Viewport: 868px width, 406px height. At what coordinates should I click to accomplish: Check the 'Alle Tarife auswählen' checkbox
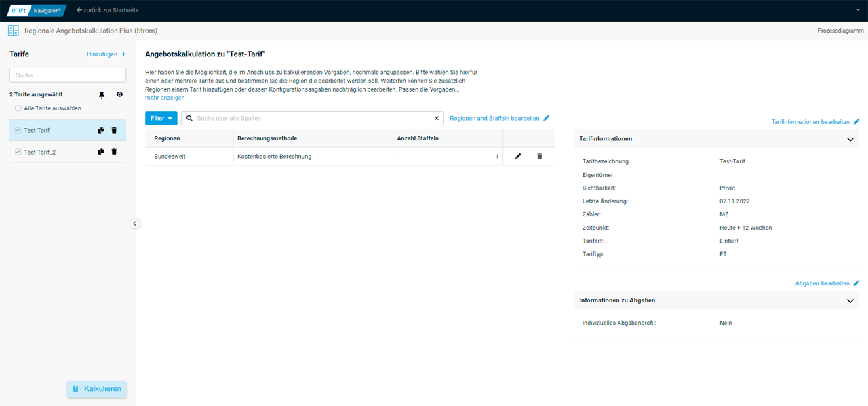point(18,108)
